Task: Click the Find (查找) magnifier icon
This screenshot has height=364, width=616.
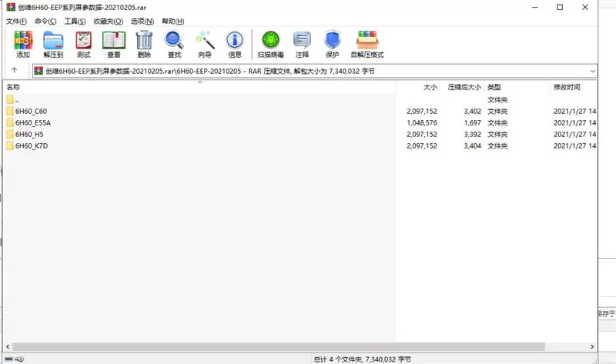Action: click(174, 40)
